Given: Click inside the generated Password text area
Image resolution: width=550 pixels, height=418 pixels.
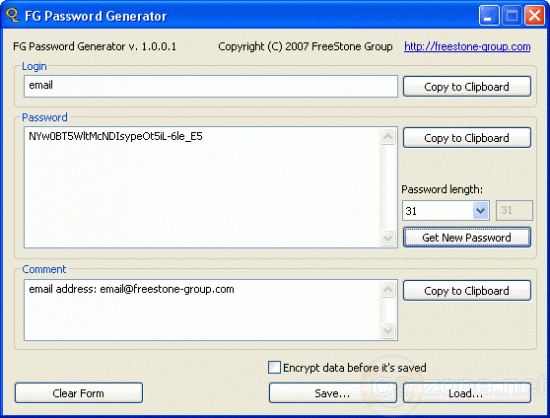Looking at the screenshot, I should pos(202,187).
